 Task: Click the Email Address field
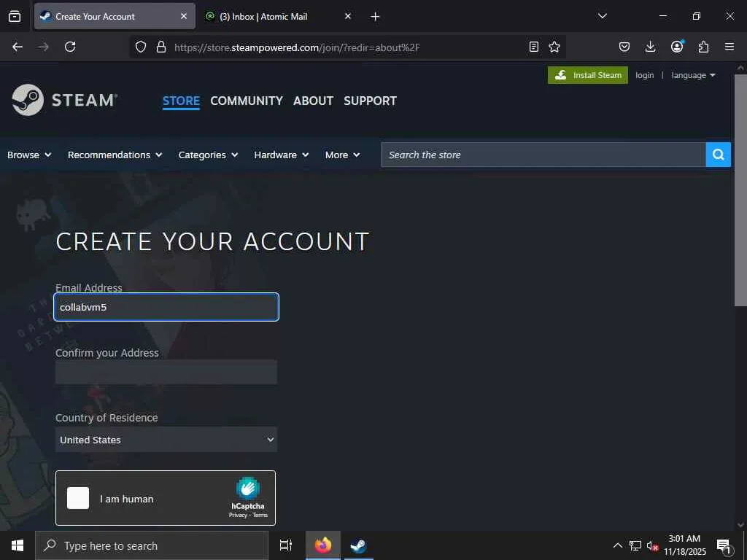(x=166, y=307)
